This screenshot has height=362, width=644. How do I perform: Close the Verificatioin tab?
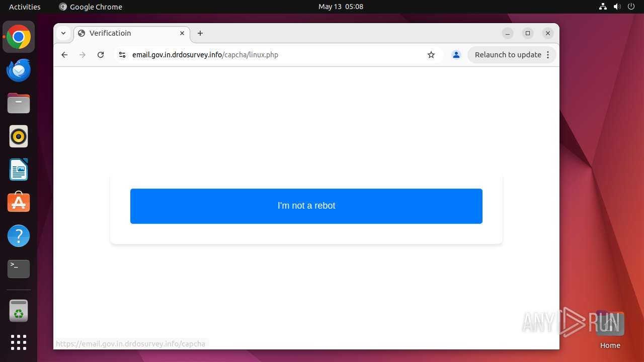click(182, 33)
